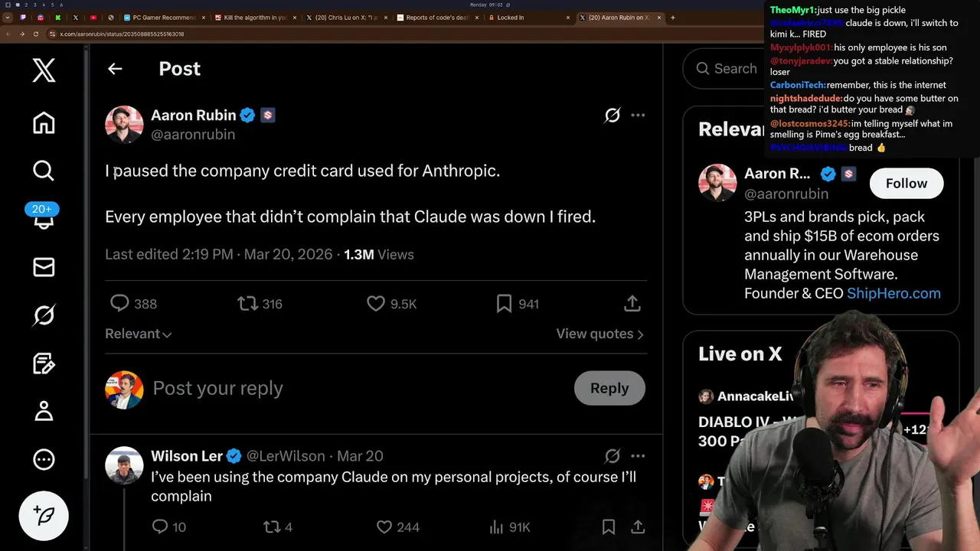Click the back arrow next to Post
This screenshot has height=551, width=980.
pos(115,69)
